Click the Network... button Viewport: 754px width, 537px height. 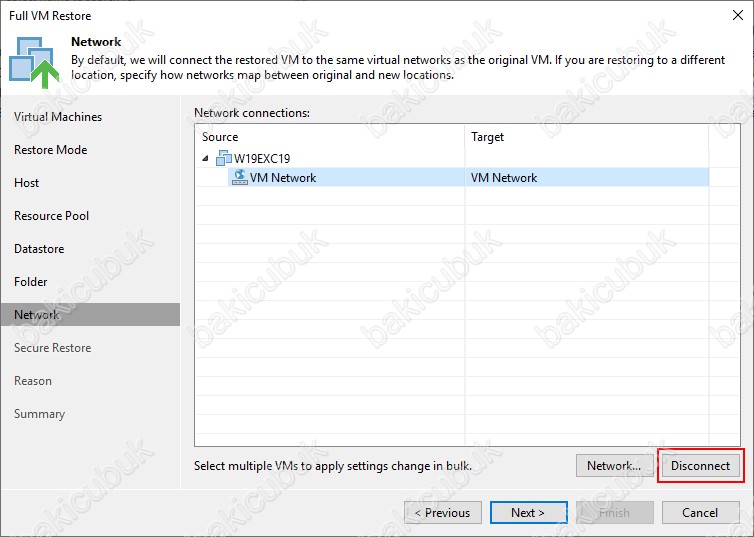(x=614, y=465)
